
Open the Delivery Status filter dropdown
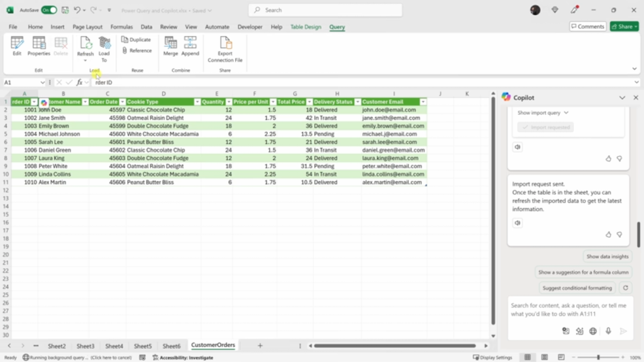(x=358, y=102)
